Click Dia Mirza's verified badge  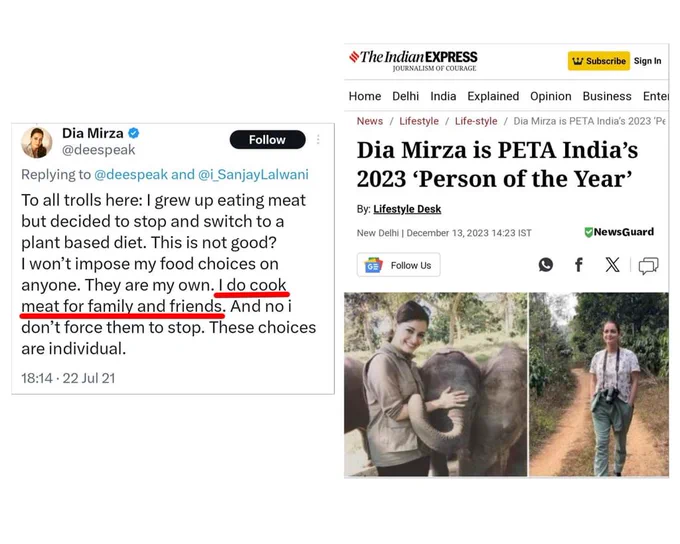(134, 133)
